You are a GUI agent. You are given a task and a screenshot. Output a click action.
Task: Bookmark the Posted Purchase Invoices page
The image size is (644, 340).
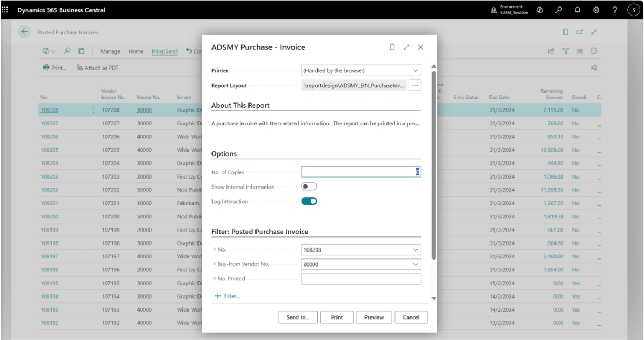tap(566, 32)
